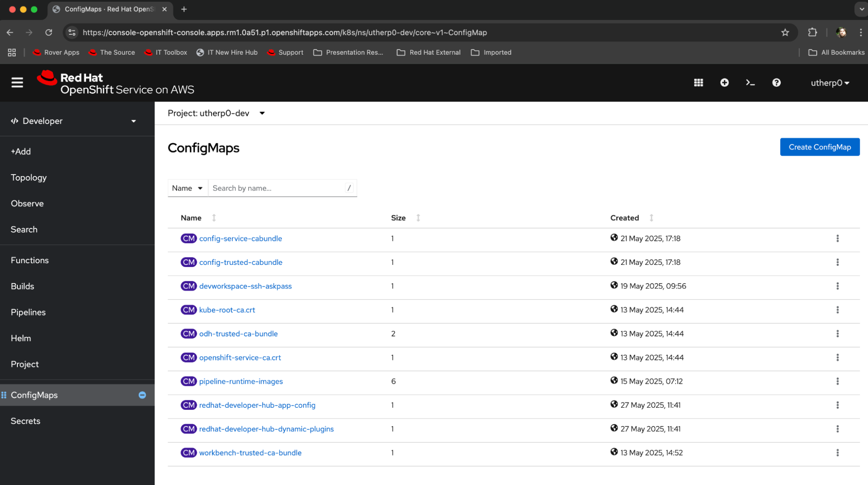Screen dimensions: 868x485
Task: Remove ConfigMaps from navigation using minus icon
Action: [142, 395]
